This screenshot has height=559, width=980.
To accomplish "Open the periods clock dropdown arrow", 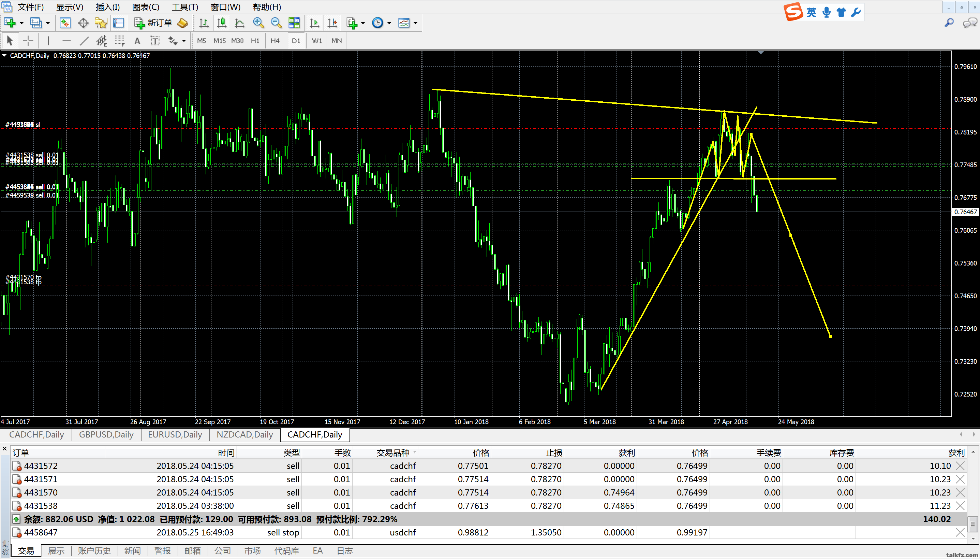I will (389, 23).
